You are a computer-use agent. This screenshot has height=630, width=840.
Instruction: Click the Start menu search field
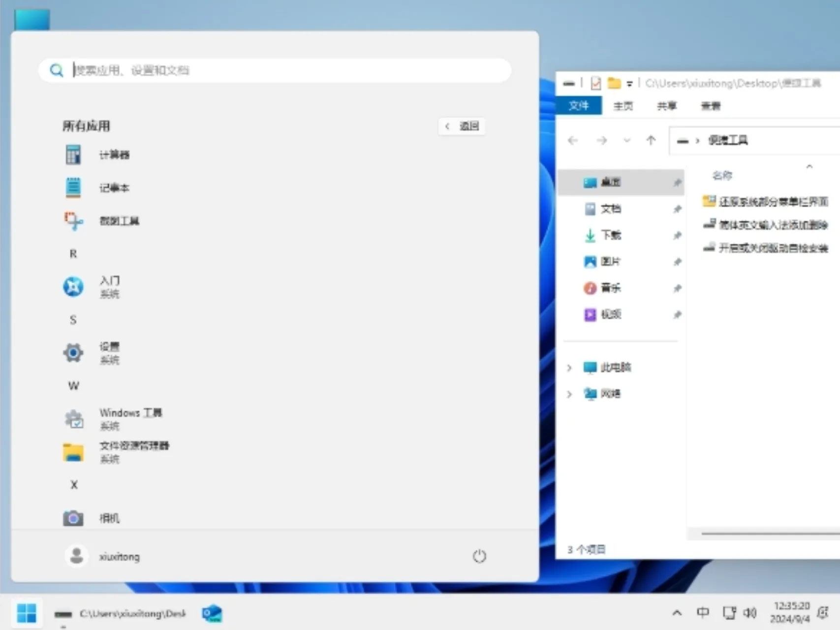tap(274, 70)
